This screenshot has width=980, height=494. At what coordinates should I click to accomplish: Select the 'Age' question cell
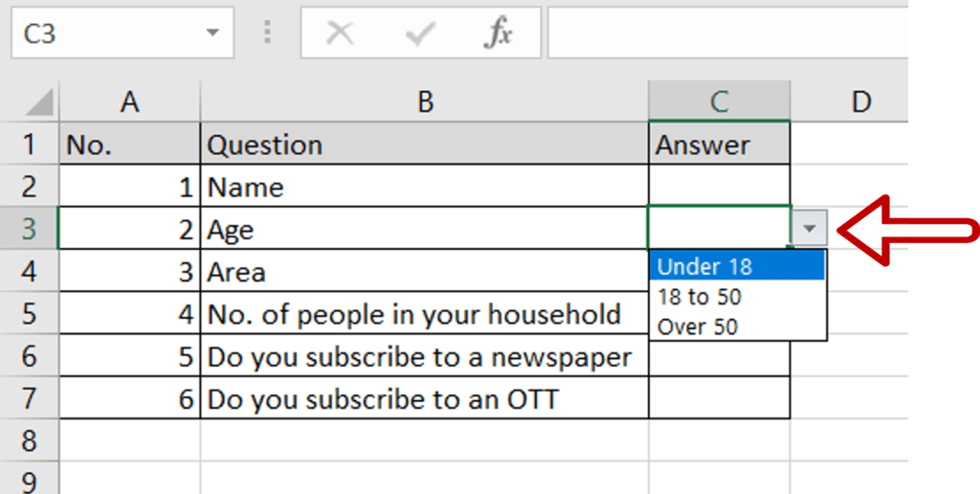click(x=424, y=228)
